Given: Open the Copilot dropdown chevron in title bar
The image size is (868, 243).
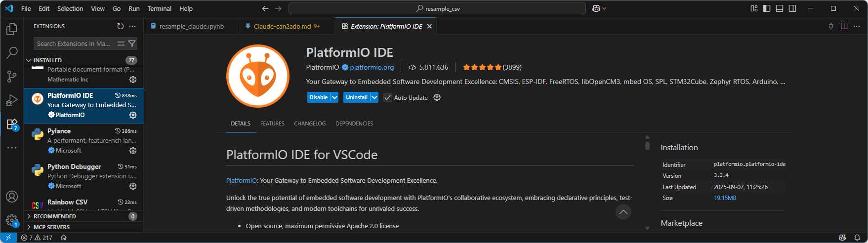Looking at the screenshot, I should (604, 8).
